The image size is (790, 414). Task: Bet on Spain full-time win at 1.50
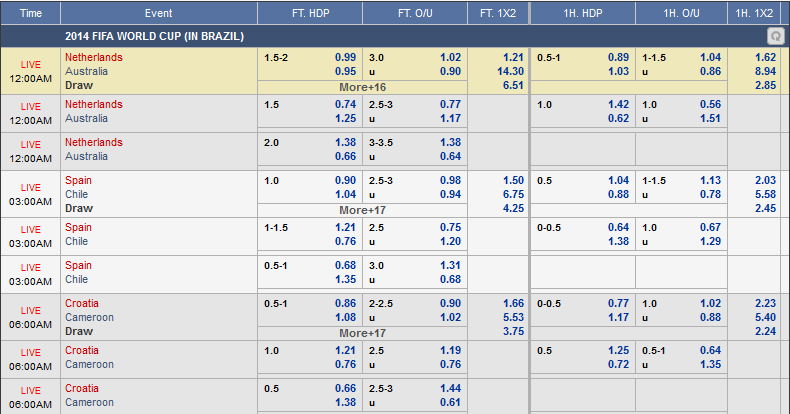[513, 180]
